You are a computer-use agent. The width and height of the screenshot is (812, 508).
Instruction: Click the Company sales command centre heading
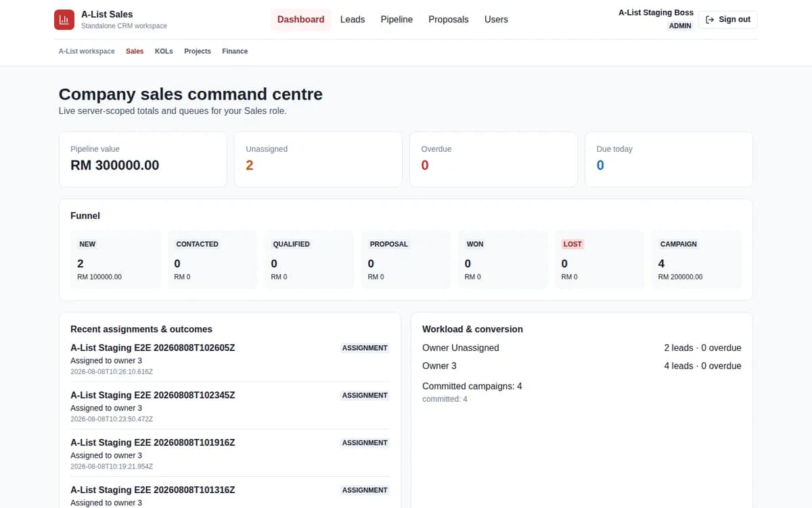click(x=191, y=94)
